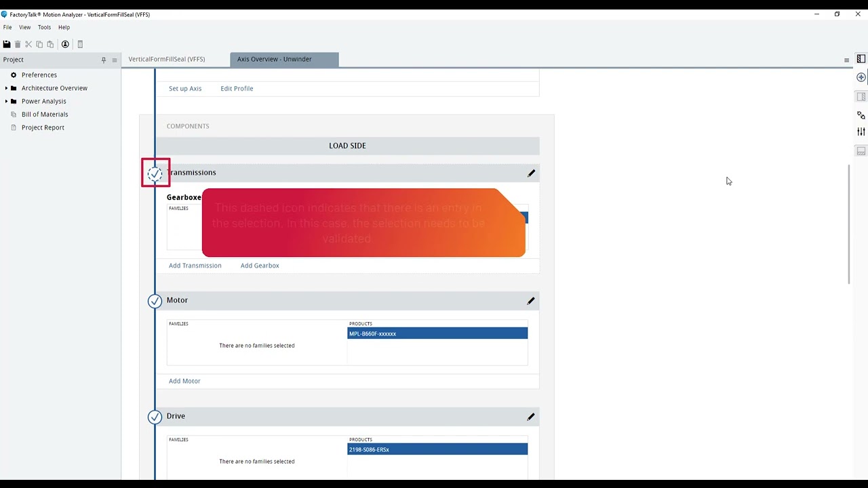Screen dimensions: 868x488
Task: Click the Edit Profile link
Action: (237, 89)
